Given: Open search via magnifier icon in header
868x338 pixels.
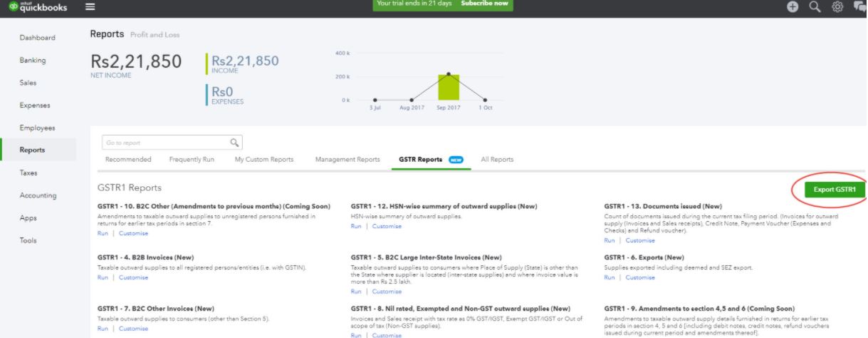Looking at the screenshot, I should click(x=815, y=6).
